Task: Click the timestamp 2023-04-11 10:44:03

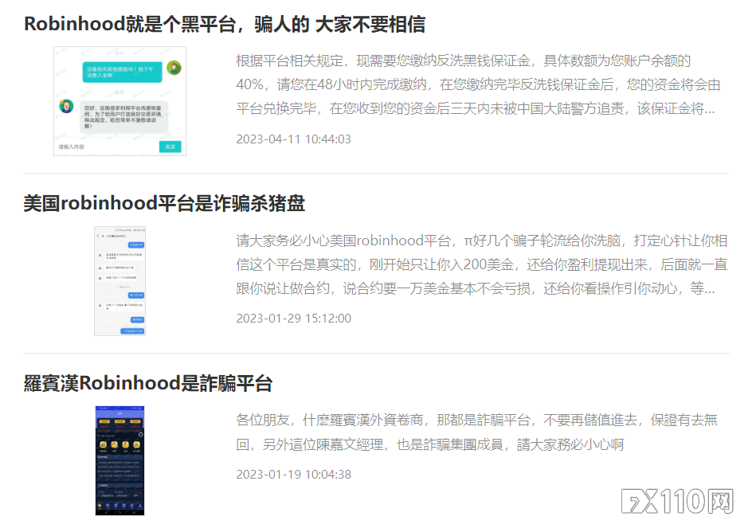Action: pyautogui.click(x=293, y=139)
